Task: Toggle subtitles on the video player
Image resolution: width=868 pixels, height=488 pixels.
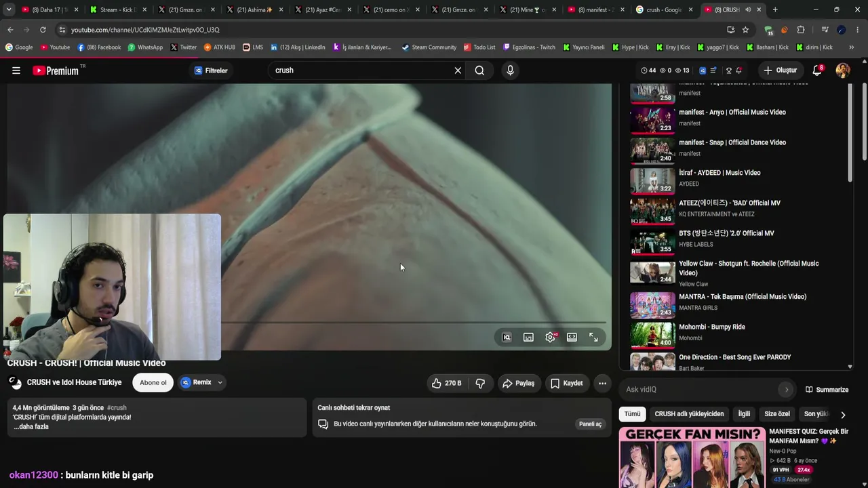Action: (x=528, y=337)
